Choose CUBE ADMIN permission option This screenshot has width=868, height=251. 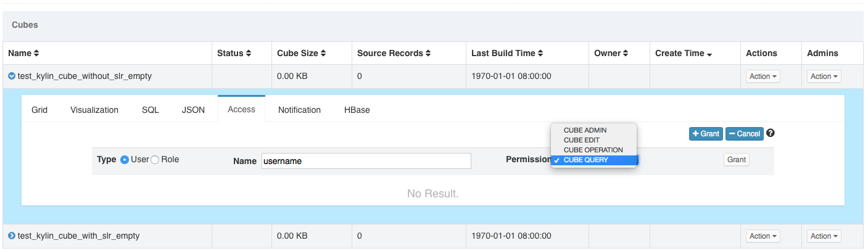[x=585, y=130]
